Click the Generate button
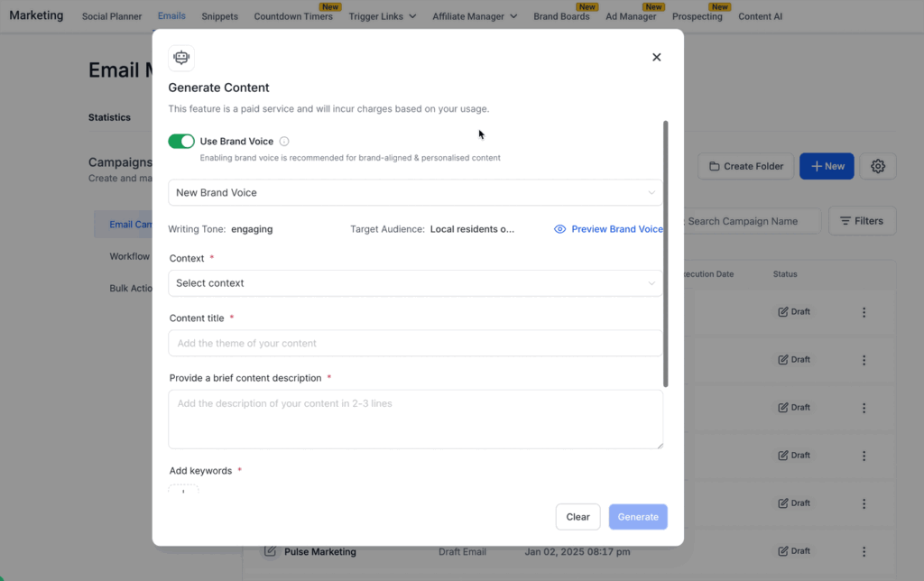This screenshot has height=581, width=924. coord(638,517)
